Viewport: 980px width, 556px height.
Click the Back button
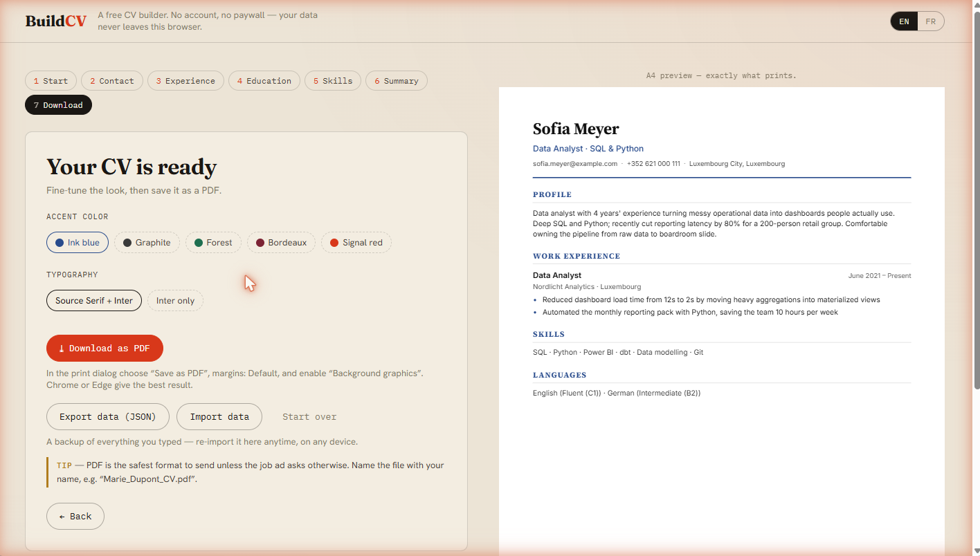(x=75, y=517)
